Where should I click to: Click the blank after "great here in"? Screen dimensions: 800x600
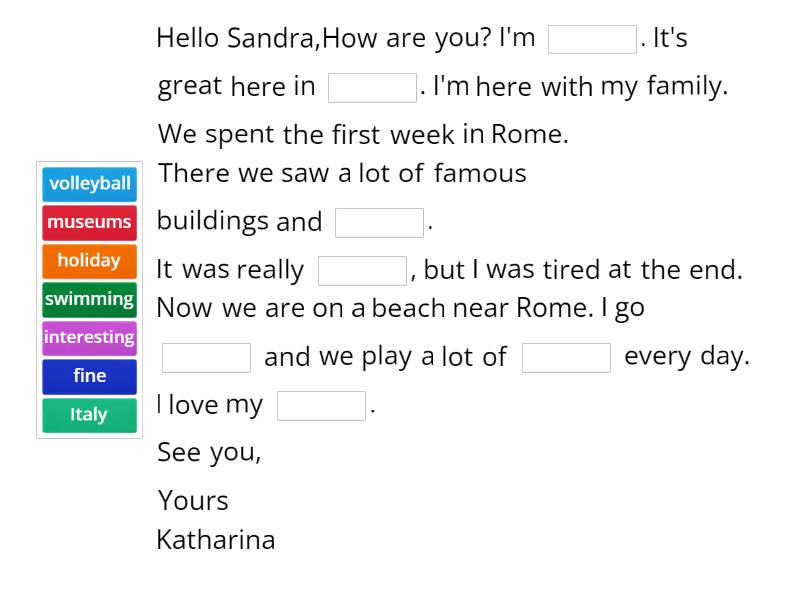coord(372,88)
